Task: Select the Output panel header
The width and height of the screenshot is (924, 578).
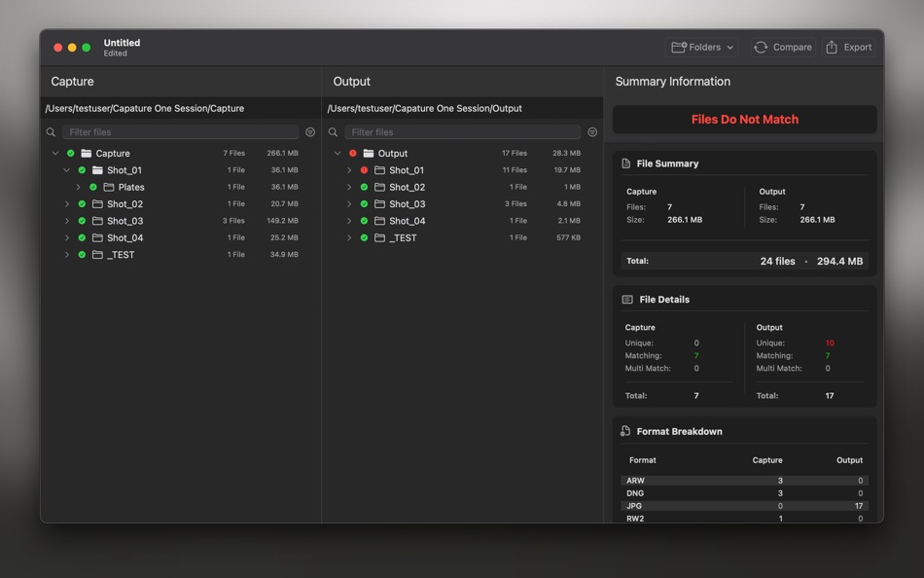Action: (351, 81)
